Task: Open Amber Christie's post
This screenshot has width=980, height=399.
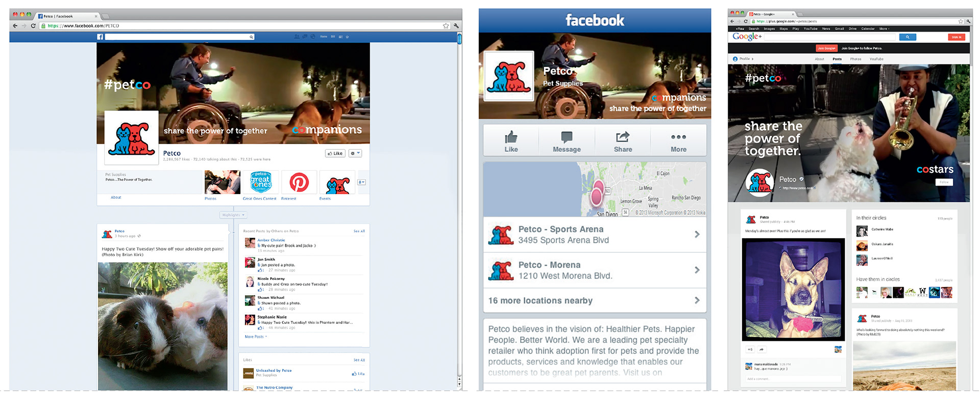Action: [304, 245]
